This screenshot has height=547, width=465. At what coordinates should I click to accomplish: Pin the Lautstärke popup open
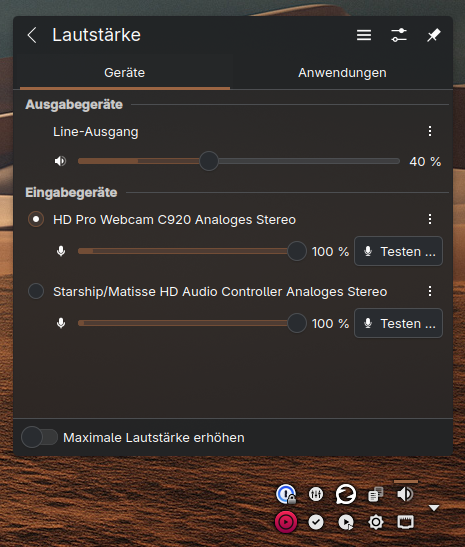pyautogui.click(x=434, y=35)
